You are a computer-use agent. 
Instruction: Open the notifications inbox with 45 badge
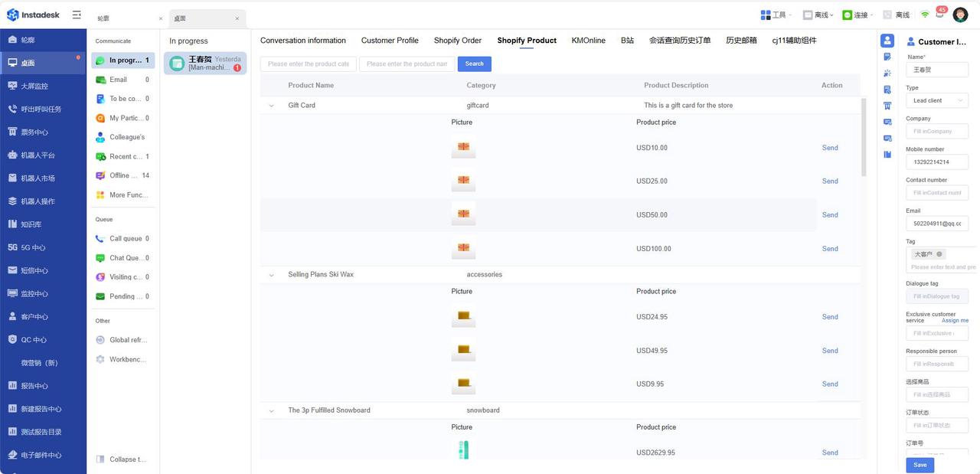(940, 14)
